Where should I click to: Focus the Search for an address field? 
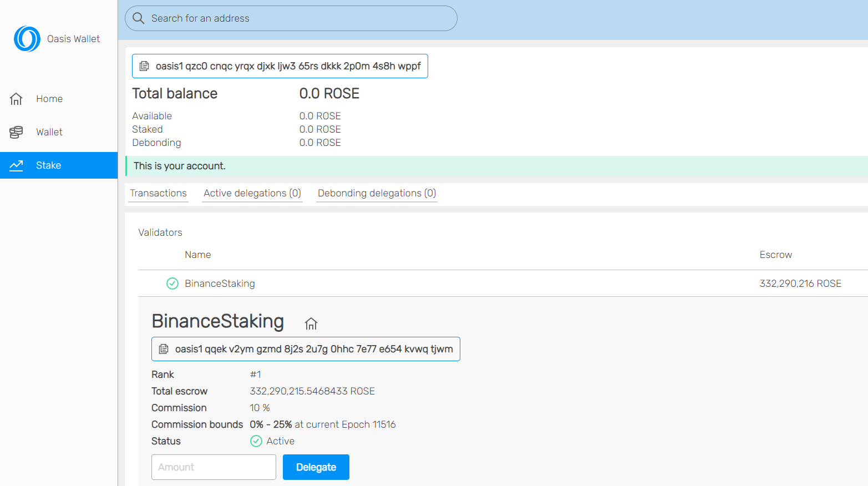coord(291,18)
